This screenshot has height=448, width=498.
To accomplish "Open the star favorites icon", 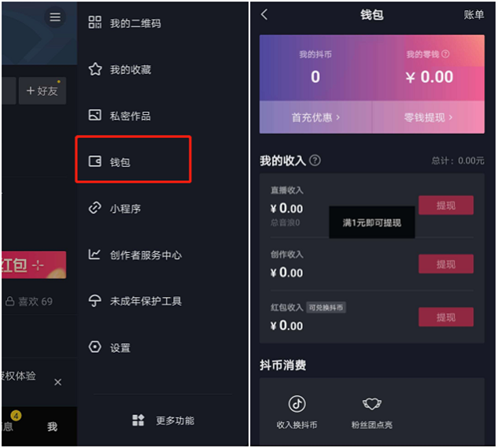I will pos(95,69).
